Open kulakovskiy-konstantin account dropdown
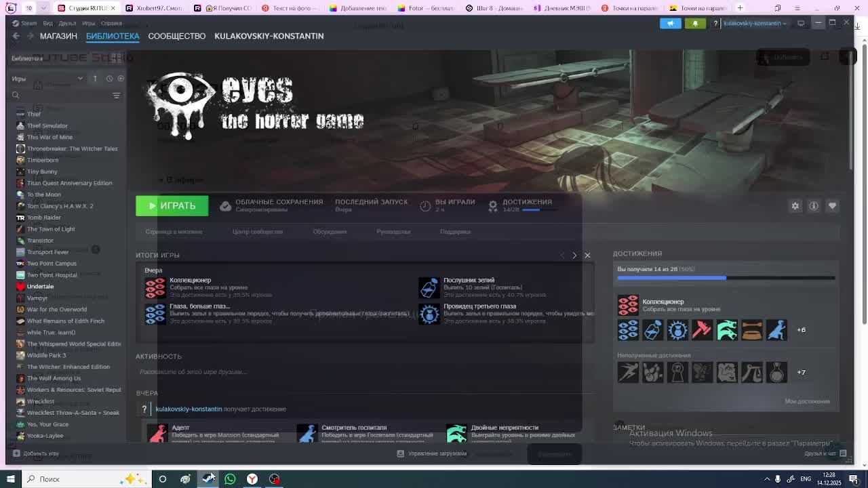 coord(755,23)
